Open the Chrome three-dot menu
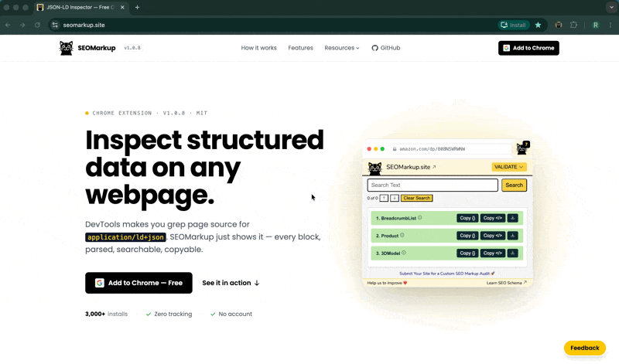619x364 pixels. coord(610,25)
